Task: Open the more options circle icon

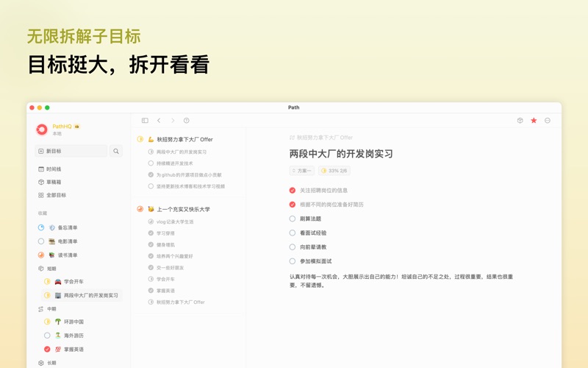Action: 548,121
